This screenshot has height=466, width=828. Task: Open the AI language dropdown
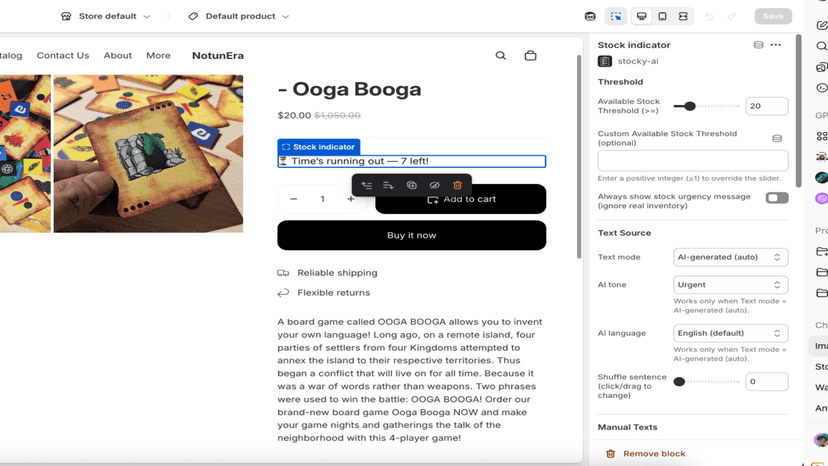[x=730, y=333]
